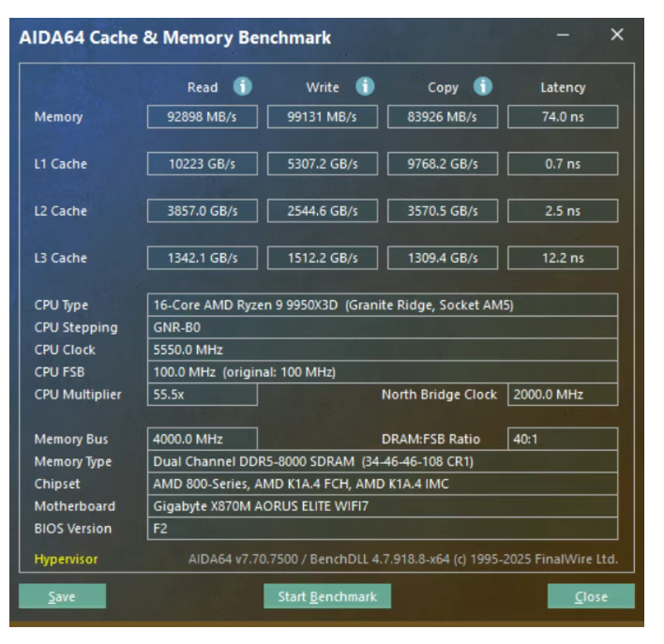
Task: Click CPU FSB value 100.0 MHz
Action: 383,372
